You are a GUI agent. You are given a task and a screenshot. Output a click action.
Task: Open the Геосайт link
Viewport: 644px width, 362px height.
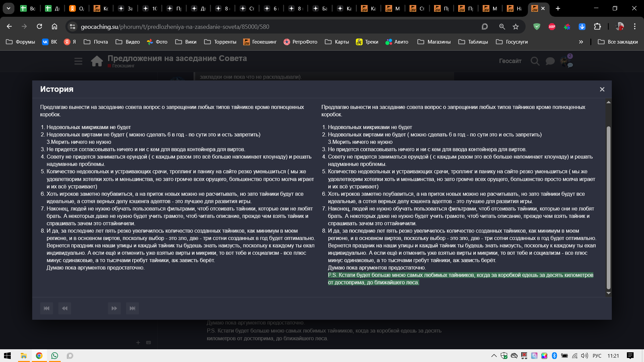[510, 61]
